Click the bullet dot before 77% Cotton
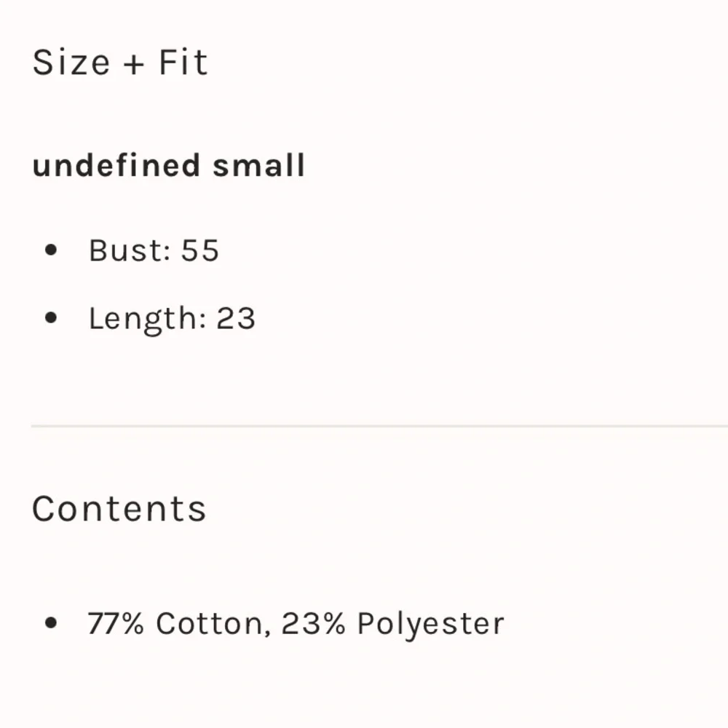The height and width of the screenshot is (728, 728). (x=51, y=623)
